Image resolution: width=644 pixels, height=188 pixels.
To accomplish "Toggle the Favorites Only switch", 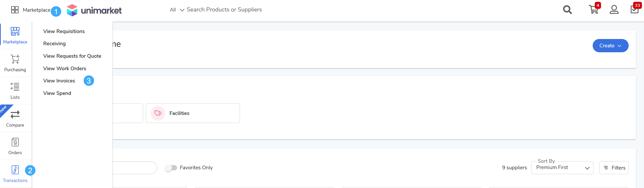I will pyautogui.click(x=171, y=168).
